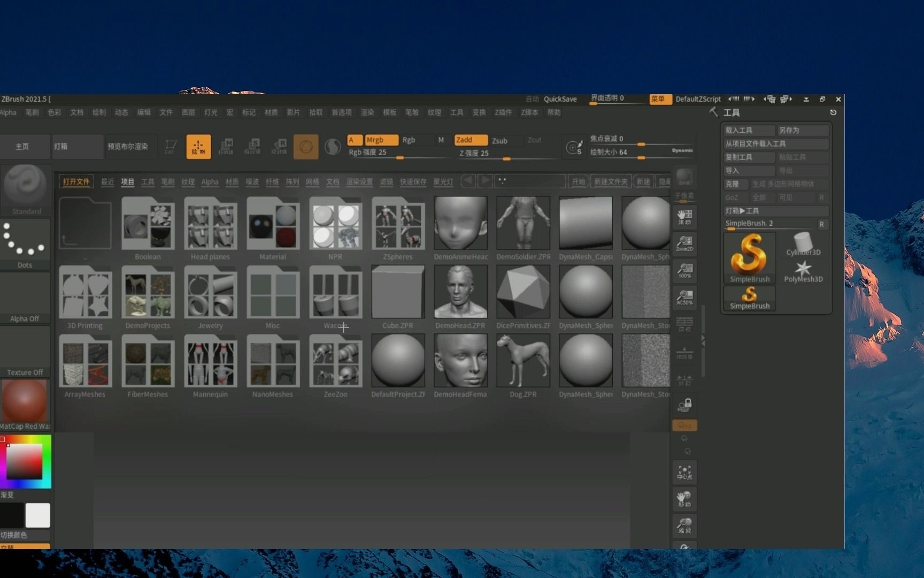Screen dimensions: 924x578
Task: Click the 载入工具 (Load Tool) button
Action: pos(749,130)
